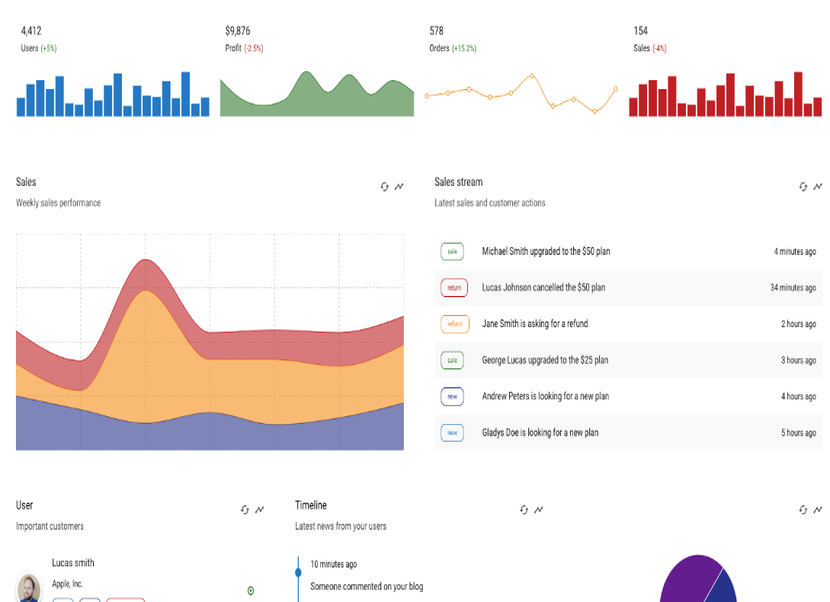
Task: Click the zigzag chart icon above the pie chart
Action: click(818, 509)
